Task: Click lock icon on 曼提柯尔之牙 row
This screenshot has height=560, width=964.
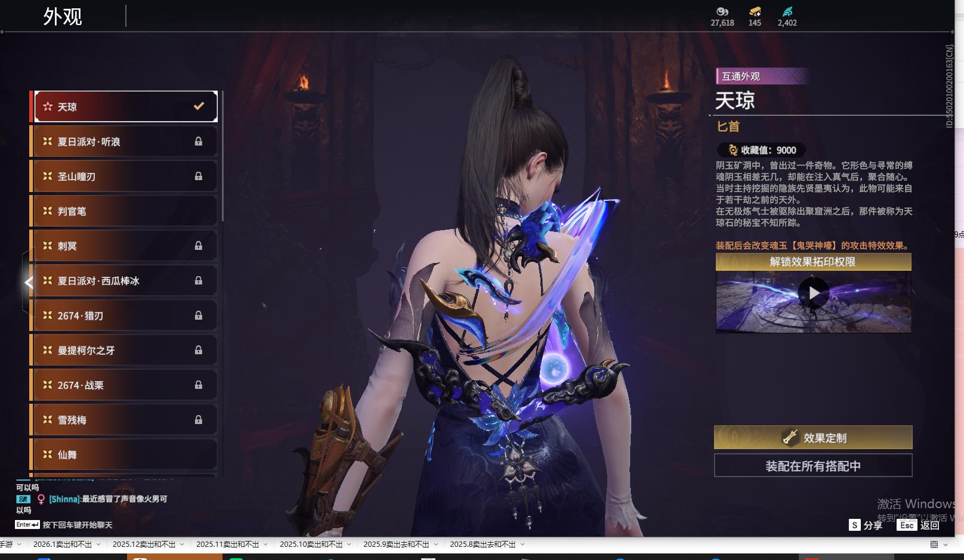Action: click(198, 350)
